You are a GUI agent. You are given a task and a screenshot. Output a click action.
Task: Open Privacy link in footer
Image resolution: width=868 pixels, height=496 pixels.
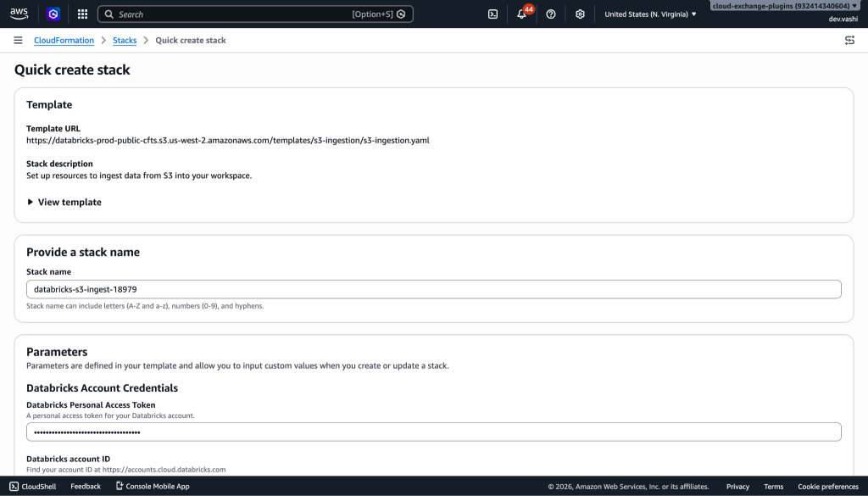coord(737,486)
